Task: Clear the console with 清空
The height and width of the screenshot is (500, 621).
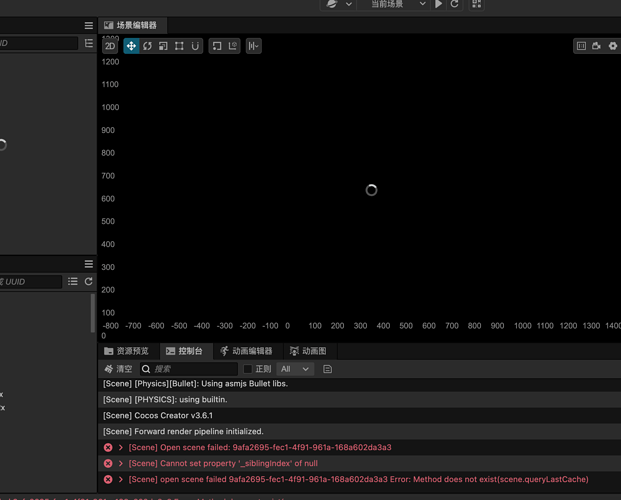Action: [x=118, y=369]
